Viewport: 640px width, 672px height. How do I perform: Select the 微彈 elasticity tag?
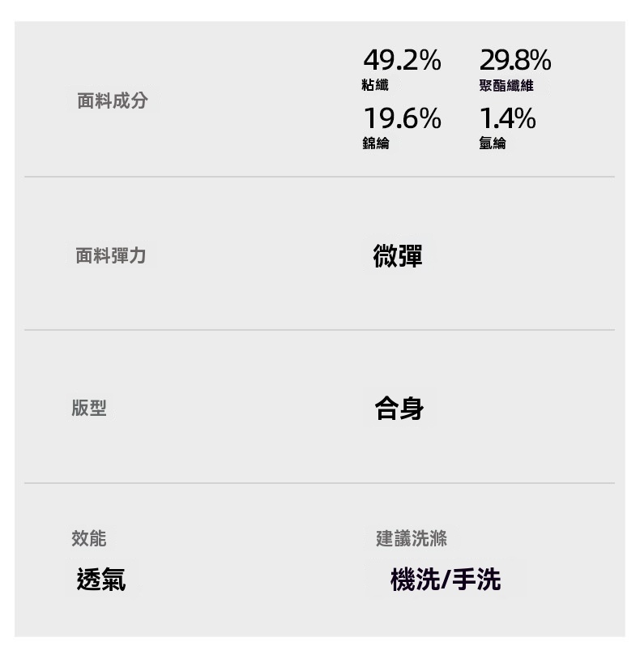(398, 256)
